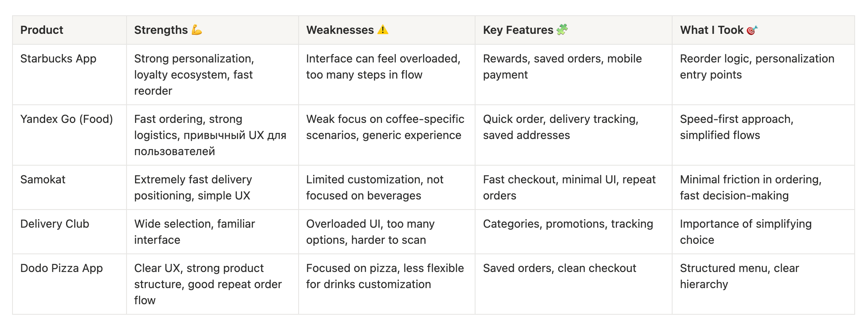Click the Saved orders, clean checkout cell
The width and height of the screenshot is (868, 328).
(559, 268)
